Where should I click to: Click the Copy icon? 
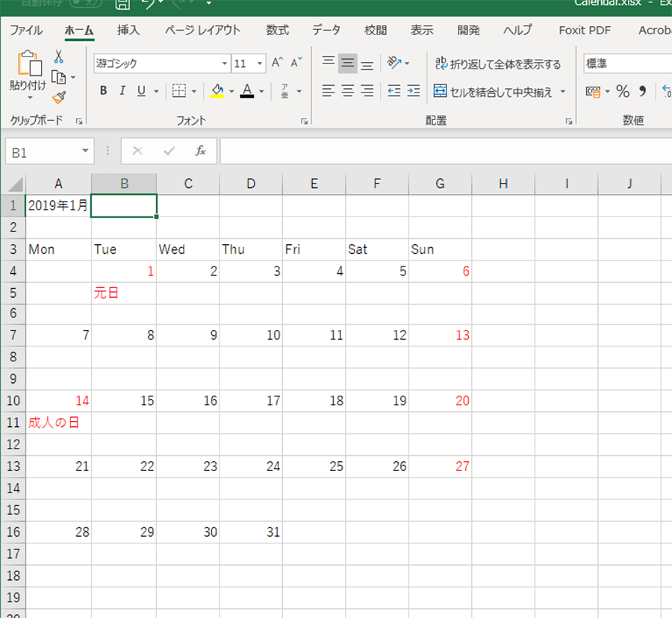click(59, 78)
